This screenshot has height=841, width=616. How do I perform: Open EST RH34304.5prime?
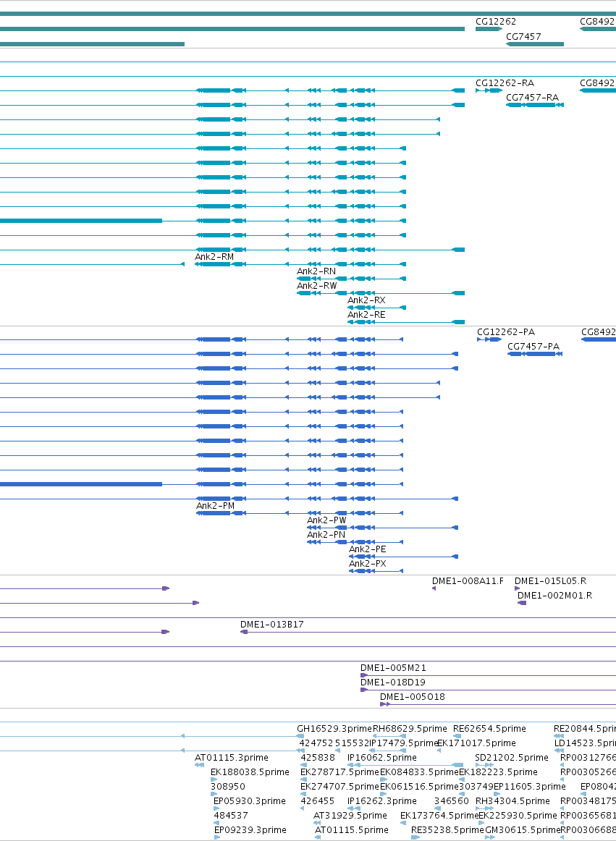[x=512, y=800]
